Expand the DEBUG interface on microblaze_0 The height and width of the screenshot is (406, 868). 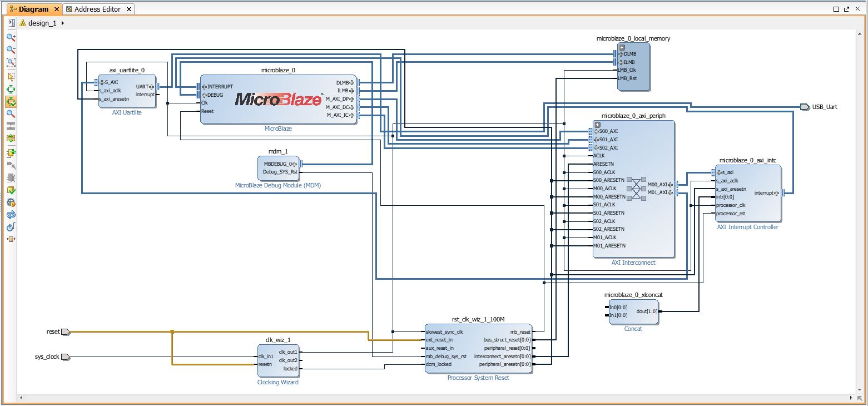204,95
